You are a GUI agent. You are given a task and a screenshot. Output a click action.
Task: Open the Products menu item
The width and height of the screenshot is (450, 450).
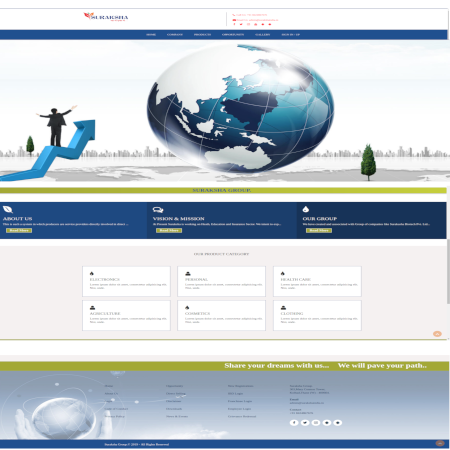pyautogui.click(x=202, y=35)
